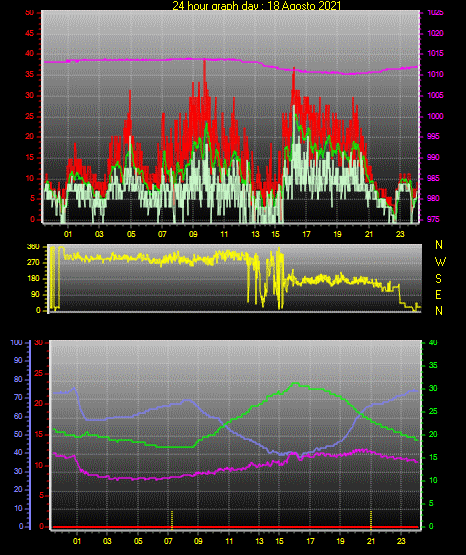This screenshot has width=466, height=555.
Task: Click the red 25 label on the bottom graph
Action: click(x=38, y=373)
